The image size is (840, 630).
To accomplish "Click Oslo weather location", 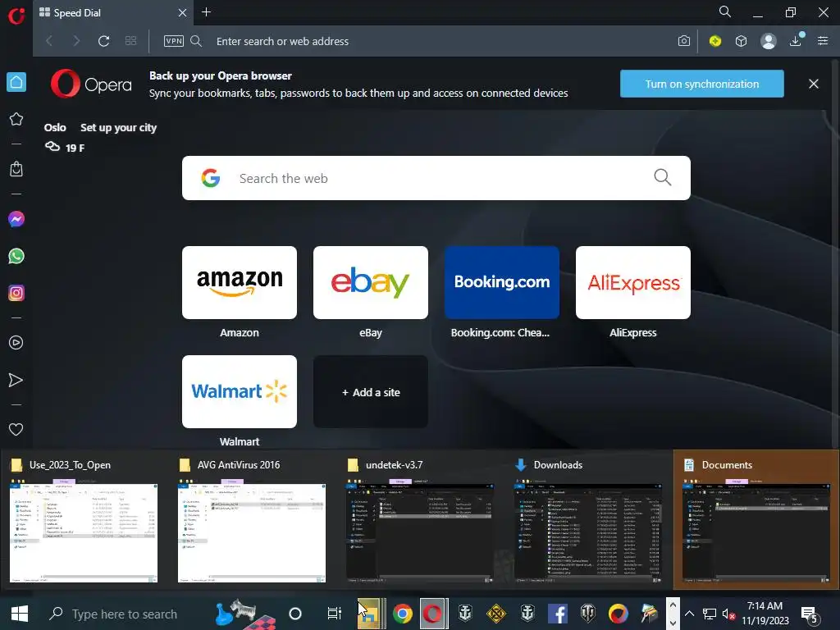I will (x=55, y=127).
